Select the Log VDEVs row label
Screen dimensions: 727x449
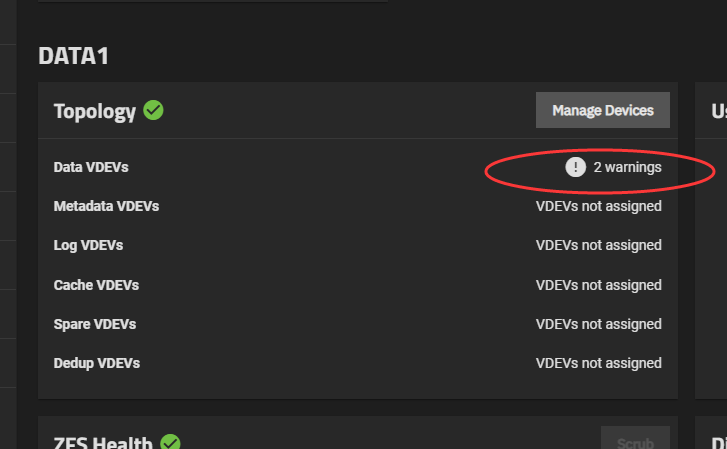tap(88, 245)
